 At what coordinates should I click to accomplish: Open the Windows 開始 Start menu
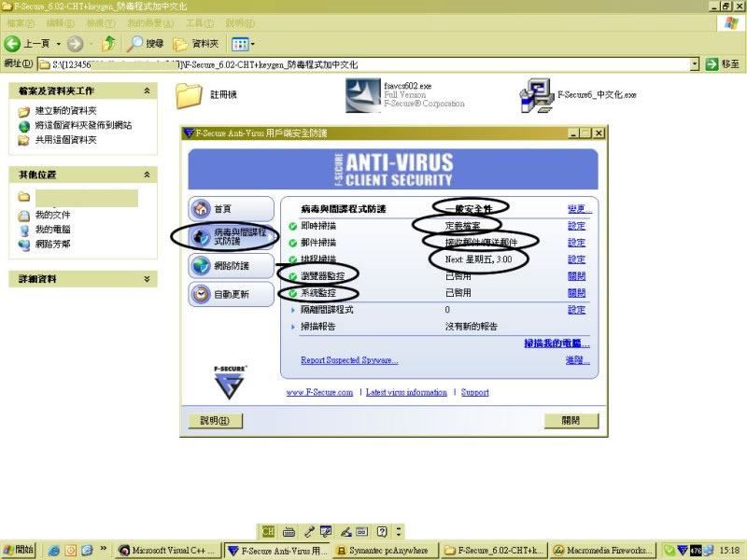(18, 550)
